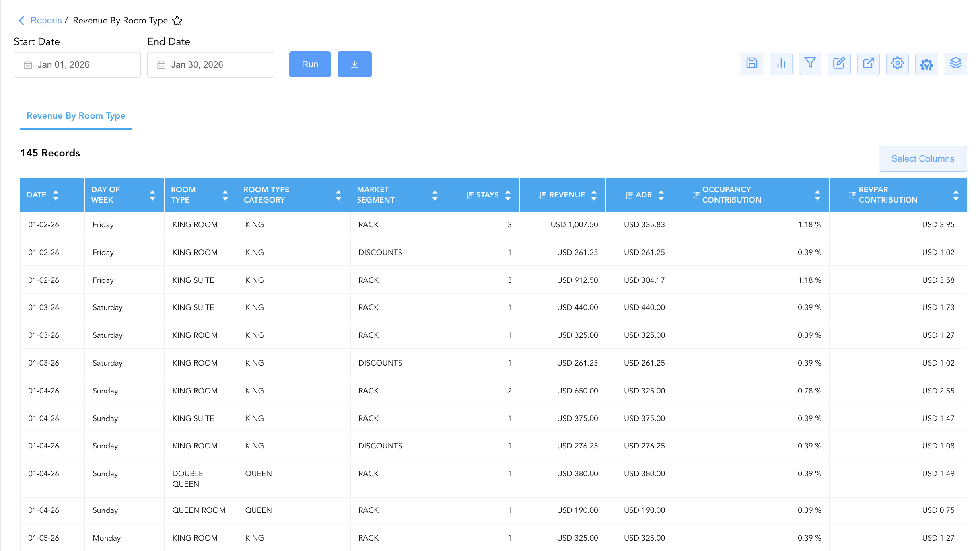Click the USD 912.50 revenue value
Screen dimensions: 980x551
click(x=577, y=280)
